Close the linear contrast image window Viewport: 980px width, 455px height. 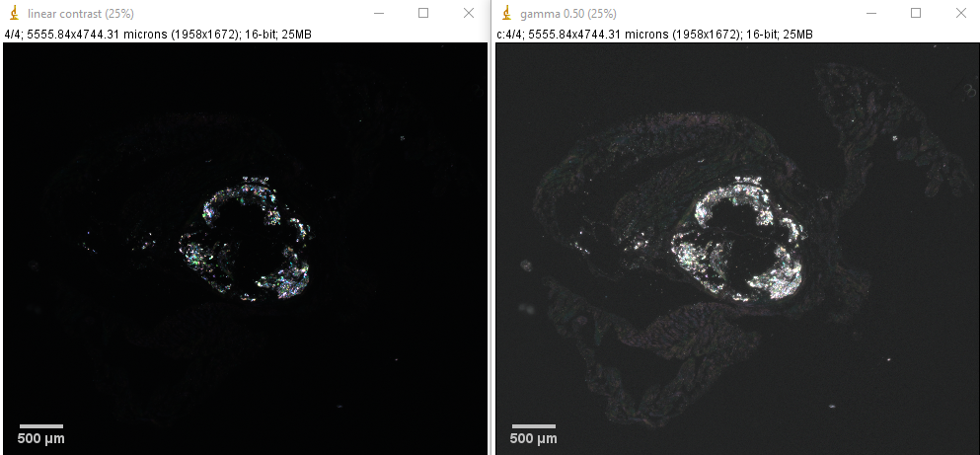(x=469, y=14)
